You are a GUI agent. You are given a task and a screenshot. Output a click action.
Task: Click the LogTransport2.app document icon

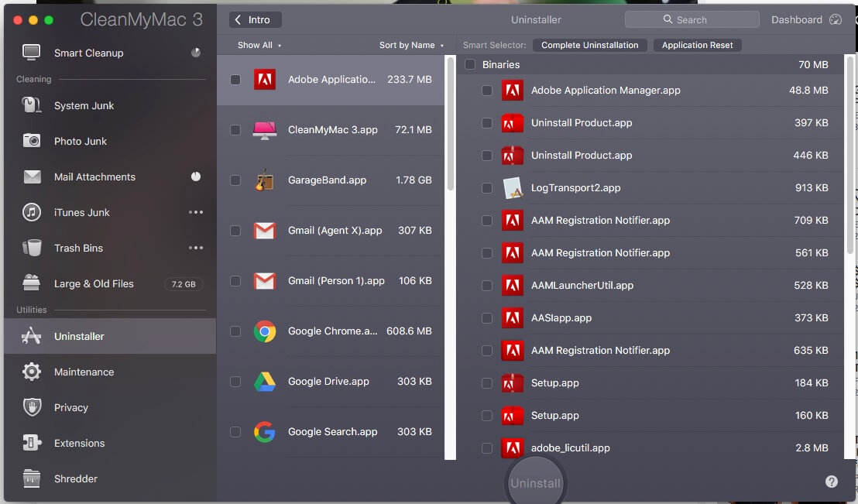(512, 187)
